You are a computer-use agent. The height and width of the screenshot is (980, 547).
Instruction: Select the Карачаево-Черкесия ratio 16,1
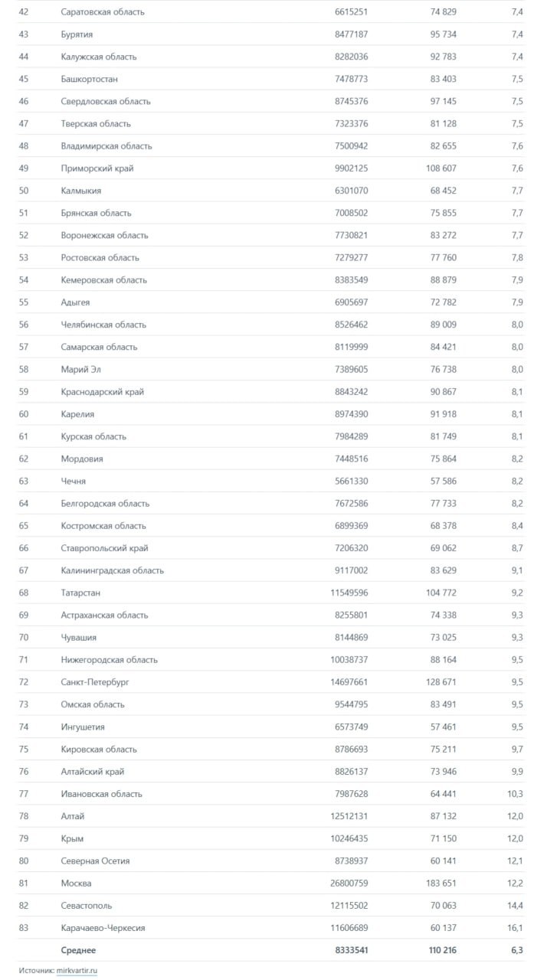(x=515, y=927)
